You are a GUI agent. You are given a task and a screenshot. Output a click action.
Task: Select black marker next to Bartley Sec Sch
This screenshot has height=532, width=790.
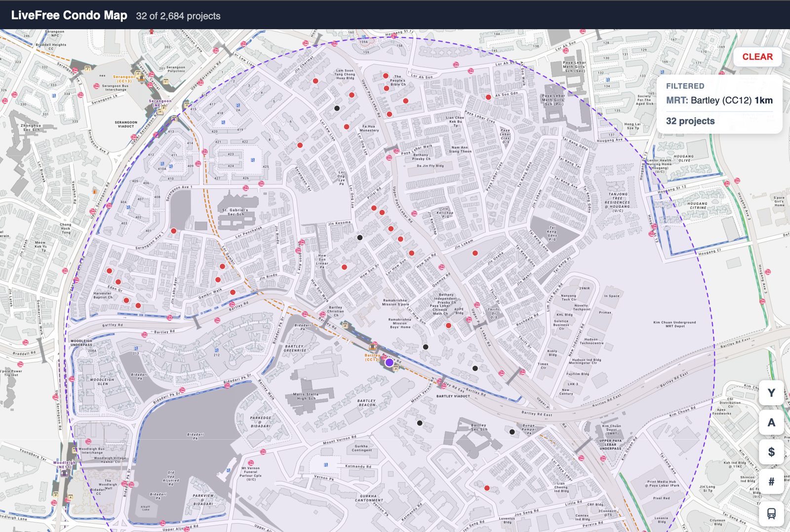[x=512, y=432]
